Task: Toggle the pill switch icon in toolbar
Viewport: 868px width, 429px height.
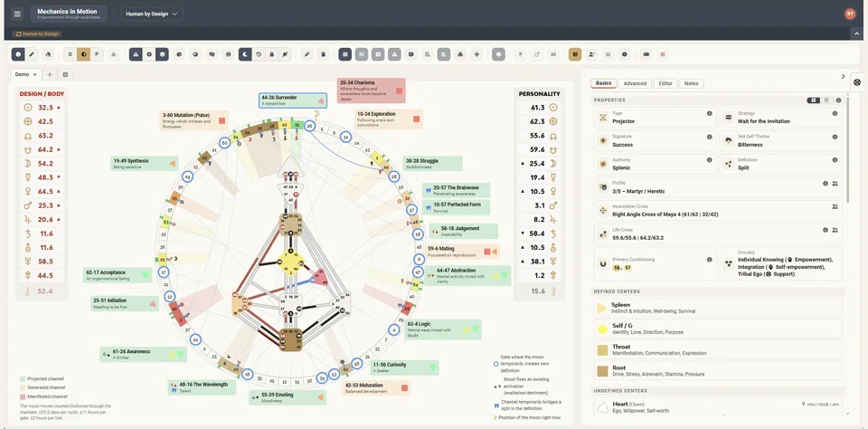Action: [x=646, y=54]
